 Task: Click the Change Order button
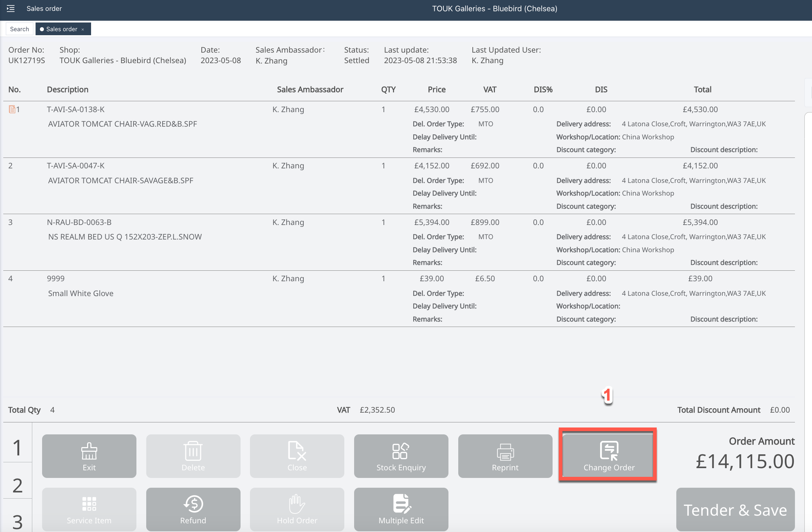pos(609,456)
